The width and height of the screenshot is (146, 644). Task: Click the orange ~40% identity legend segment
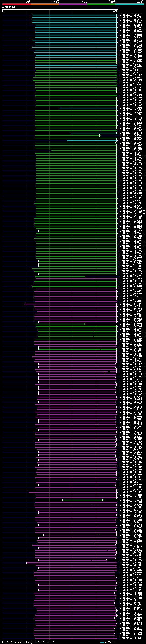(45, 4)
